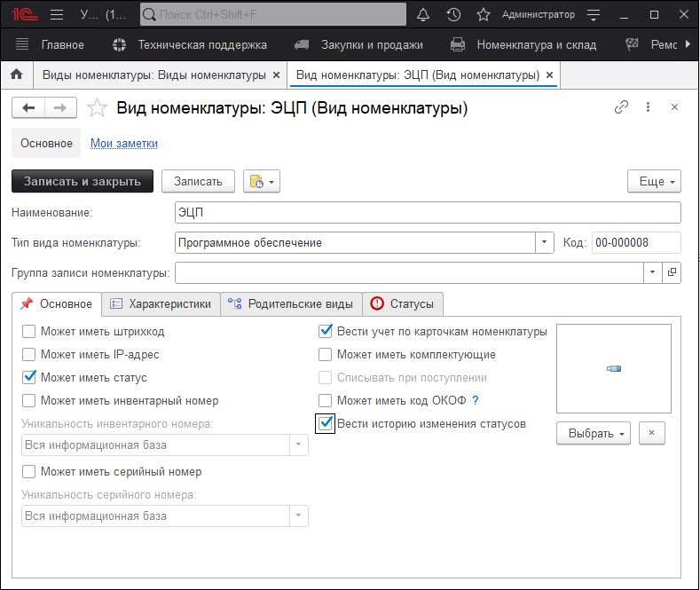700x590 pixels.
Task: Click the notifications bell icon
Action: pos(423,14)
